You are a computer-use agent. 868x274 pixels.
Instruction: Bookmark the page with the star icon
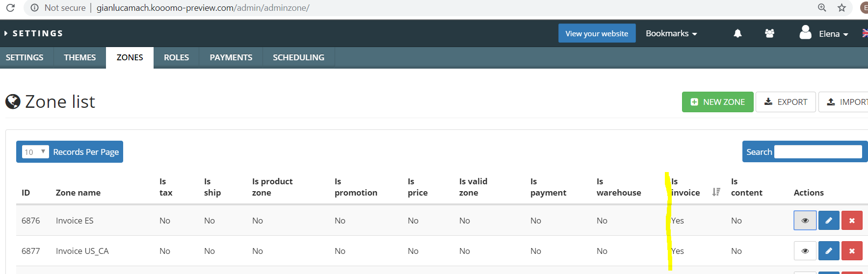[x=842, y=8]
